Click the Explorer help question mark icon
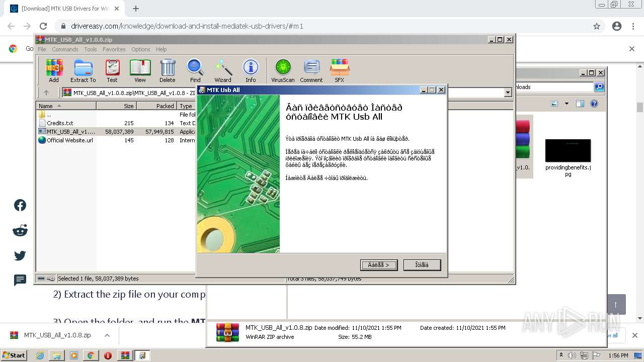The image size is (644, 362). (594, 104)
